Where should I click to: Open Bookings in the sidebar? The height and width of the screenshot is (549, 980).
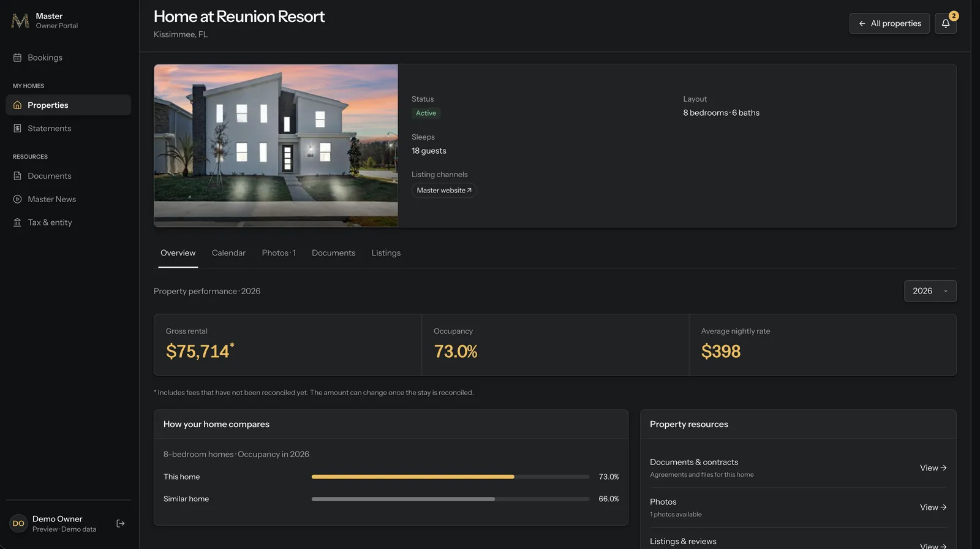(68, 58)
